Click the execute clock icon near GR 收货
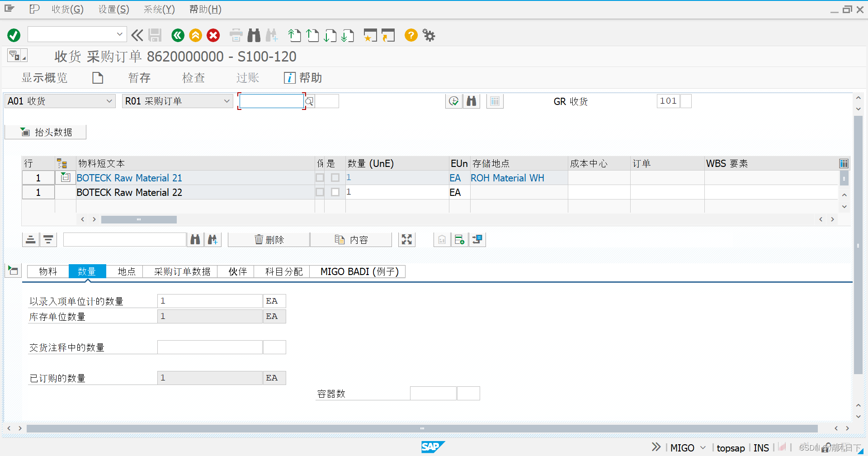 click(454, 101)
